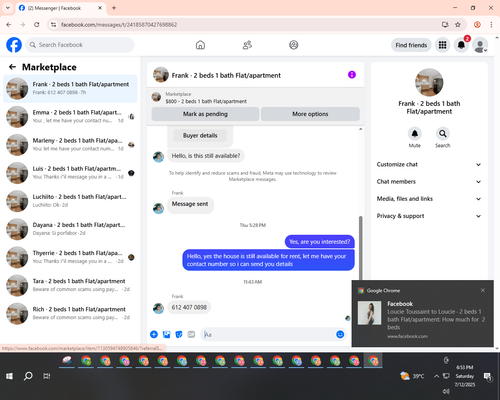View site information icon in address bar

(x=53, y=25)
